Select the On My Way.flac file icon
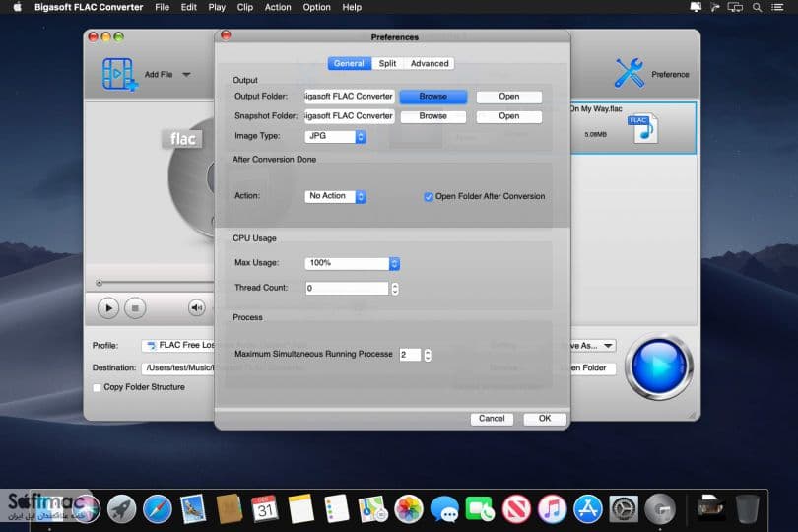 (645, 128)
